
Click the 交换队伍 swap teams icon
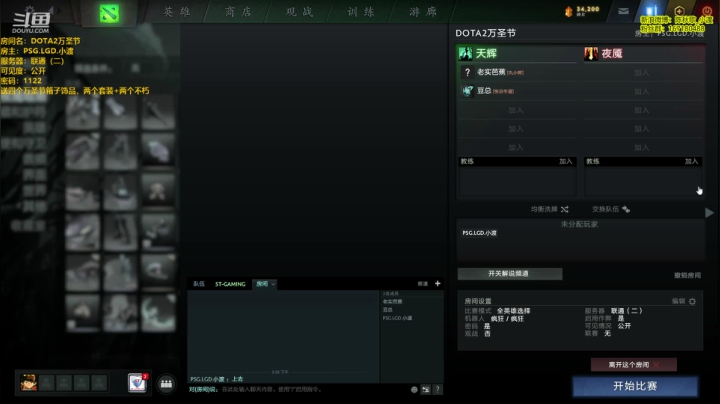[x=626, y=209]
